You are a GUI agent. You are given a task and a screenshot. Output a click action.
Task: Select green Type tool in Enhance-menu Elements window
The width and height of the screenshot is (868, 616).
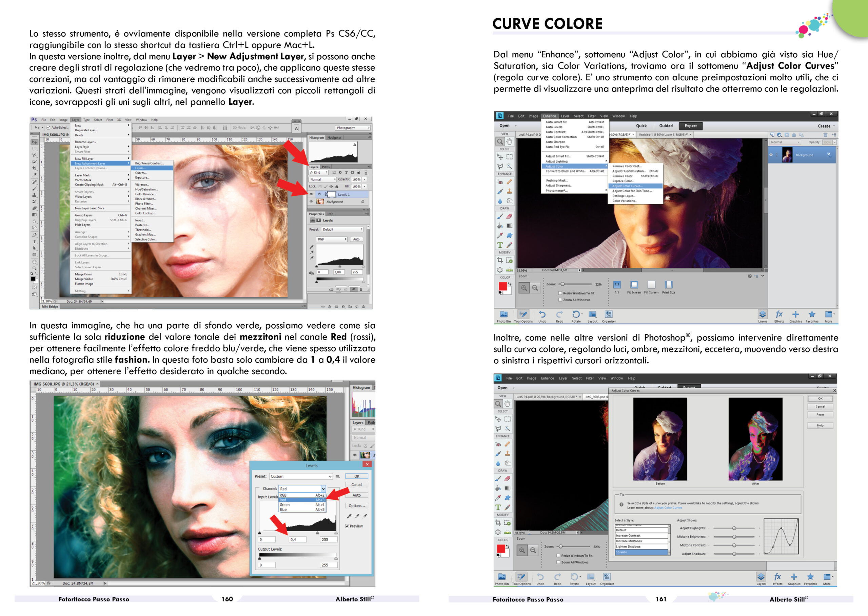click(500, 245)
